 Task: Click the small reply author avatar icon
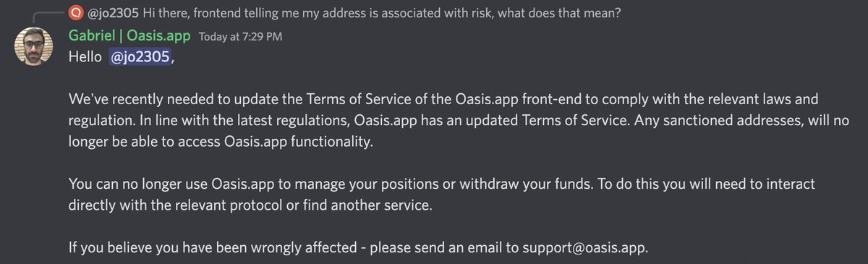75,12
